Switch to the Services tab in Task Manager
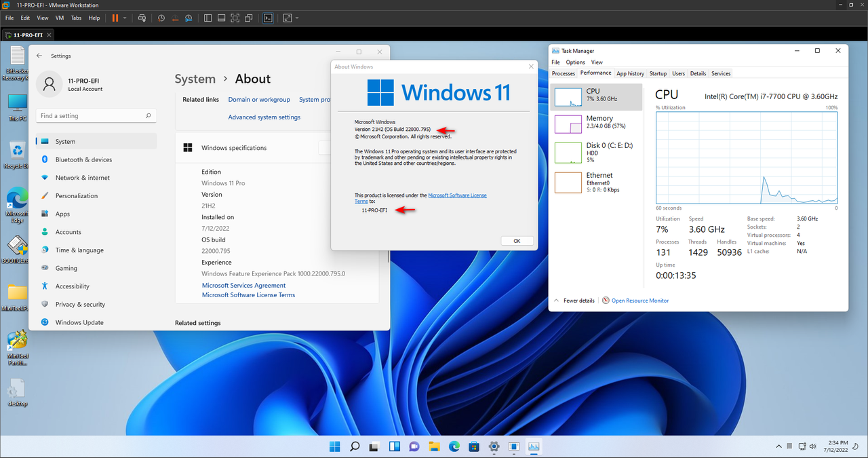 tap(721, 73)
